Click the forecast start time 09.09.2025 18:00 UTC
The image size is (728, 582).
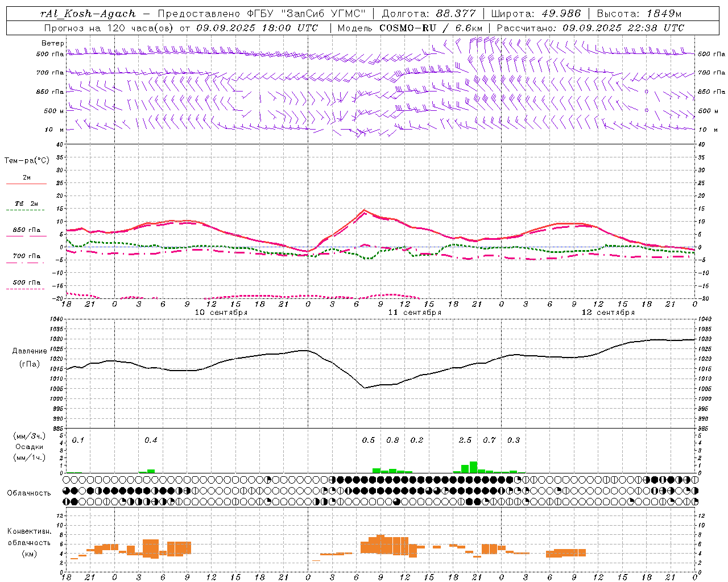(x=257, y=28)
